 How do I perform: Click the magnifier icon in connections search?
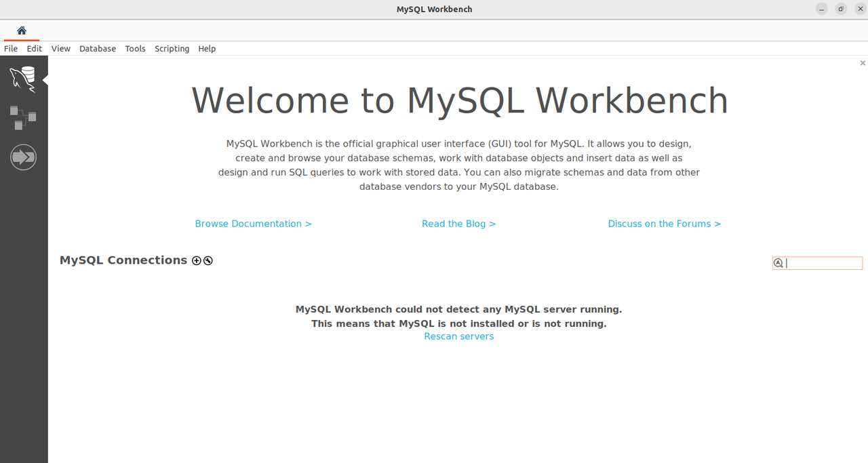point(778,263)
